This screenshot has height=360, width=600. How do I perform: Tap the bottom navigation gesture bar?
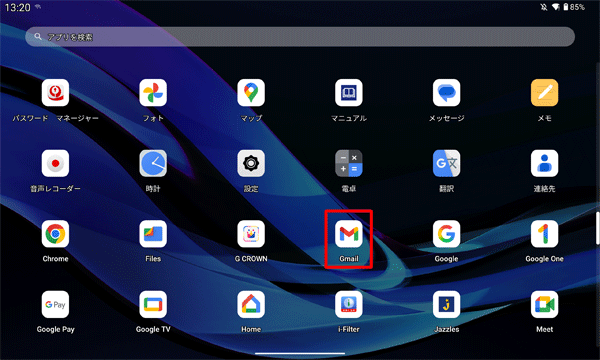click(300, 353)
